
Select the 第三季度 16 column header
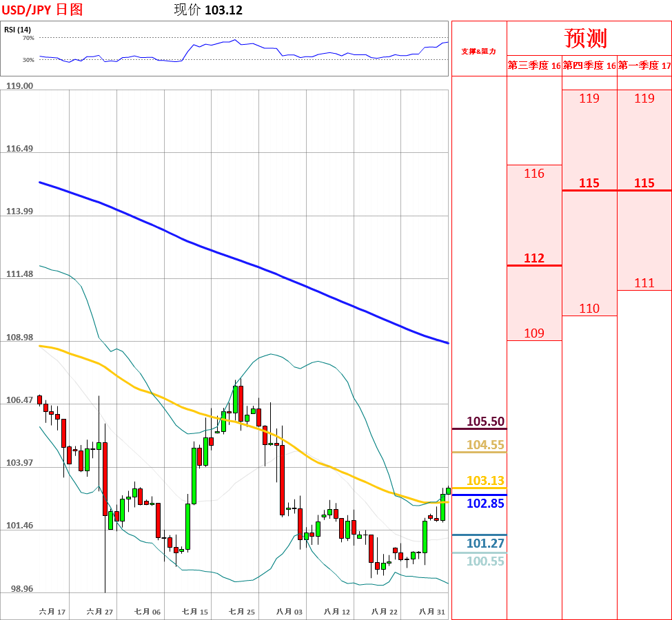point(534,66)
